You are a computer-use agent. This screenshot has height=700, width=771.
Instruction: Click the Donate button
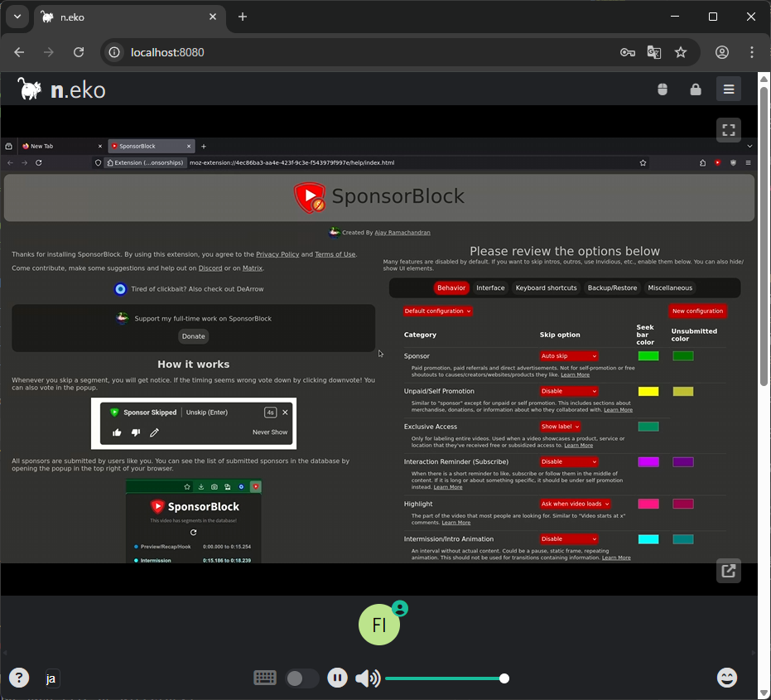tap(193, 336)
